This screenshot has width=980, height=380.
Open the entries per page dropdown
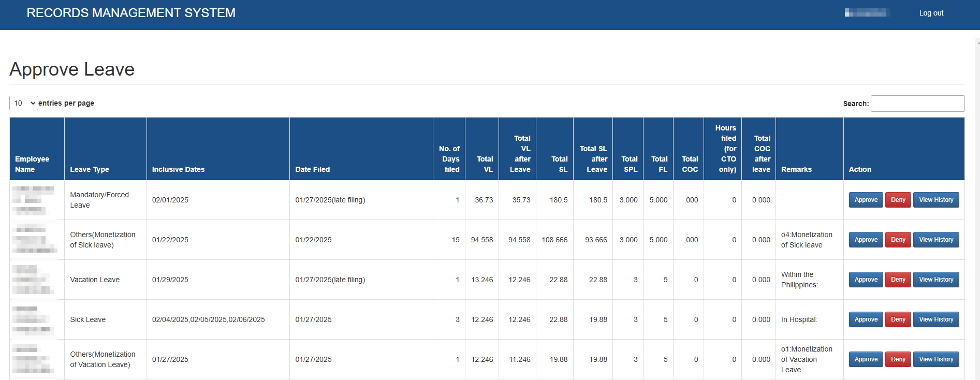coord(24,103)
